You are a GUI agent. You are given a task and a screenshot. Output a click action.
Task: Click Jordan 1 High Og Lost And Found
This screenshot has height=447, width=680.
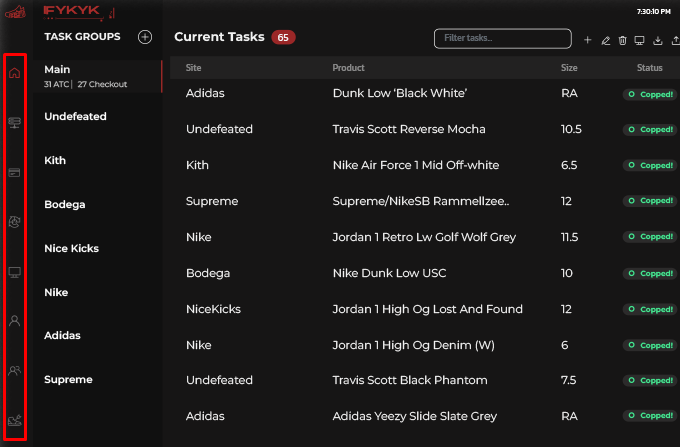pyautogui.click(x=427, y=309)
